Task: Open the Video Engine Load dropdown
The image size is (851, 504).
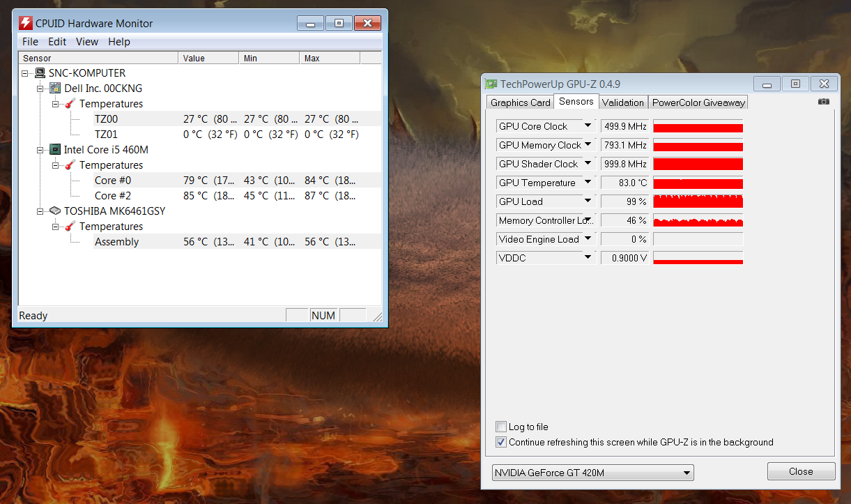Action: 588,239
